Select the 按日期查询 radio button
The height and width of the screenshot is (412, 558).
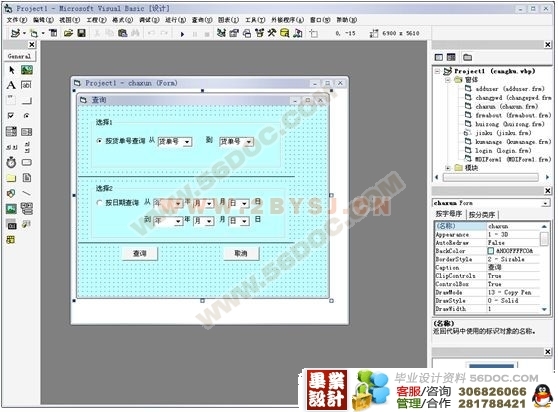pos(99,202)
